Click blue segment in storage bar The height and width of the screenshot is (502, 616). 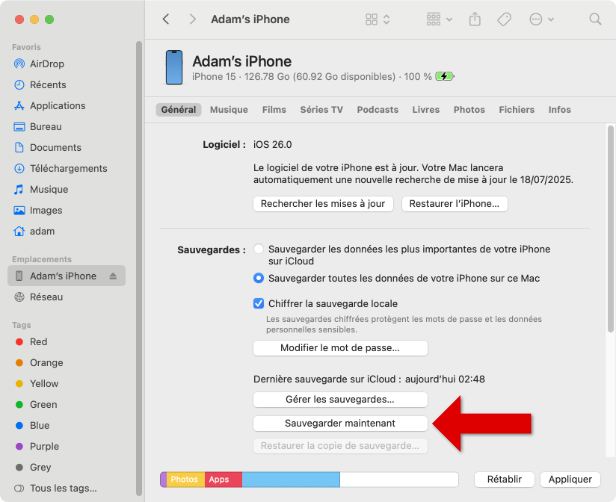[x=291, y=480]
